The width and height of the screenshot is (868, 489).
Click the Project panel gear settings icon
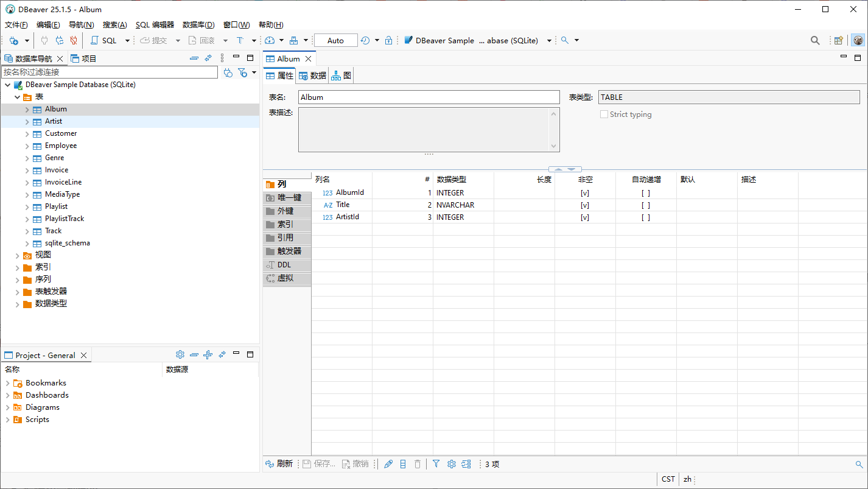click(x=180, y=354)
